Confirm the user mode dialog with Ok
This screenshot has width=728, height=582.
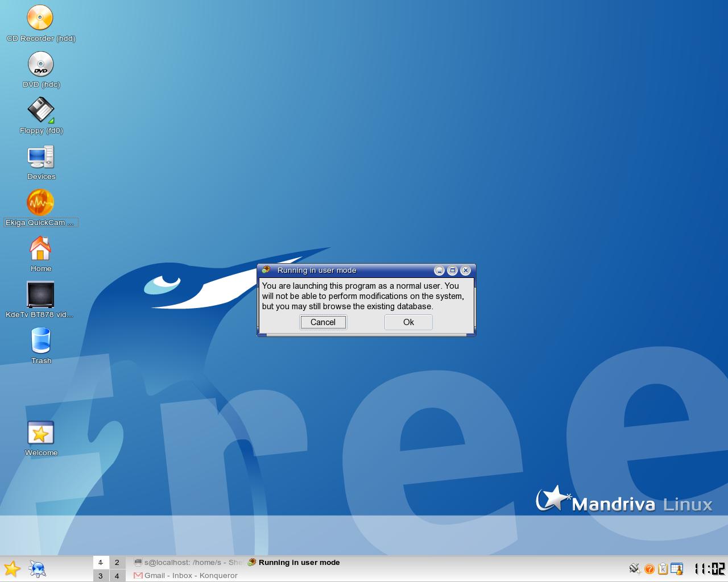408,322
